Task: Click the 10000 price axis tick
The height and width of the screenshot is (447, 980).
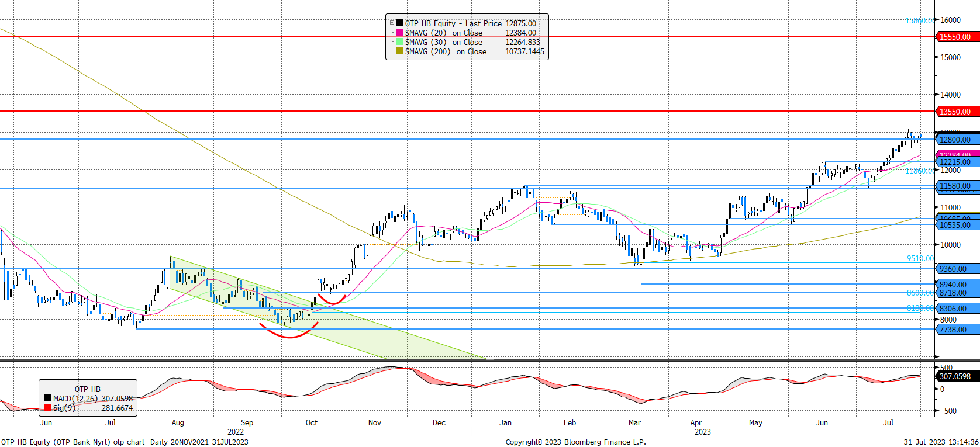Action: tap(950, 245)
